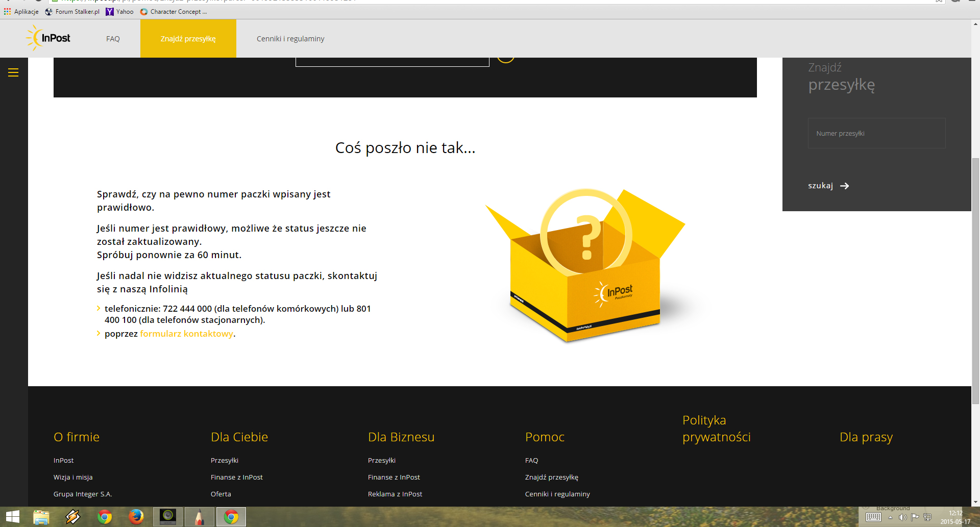Open Character Concept bookmark
The height and width of the screenshot is (527, 980).
click(174, 12)
